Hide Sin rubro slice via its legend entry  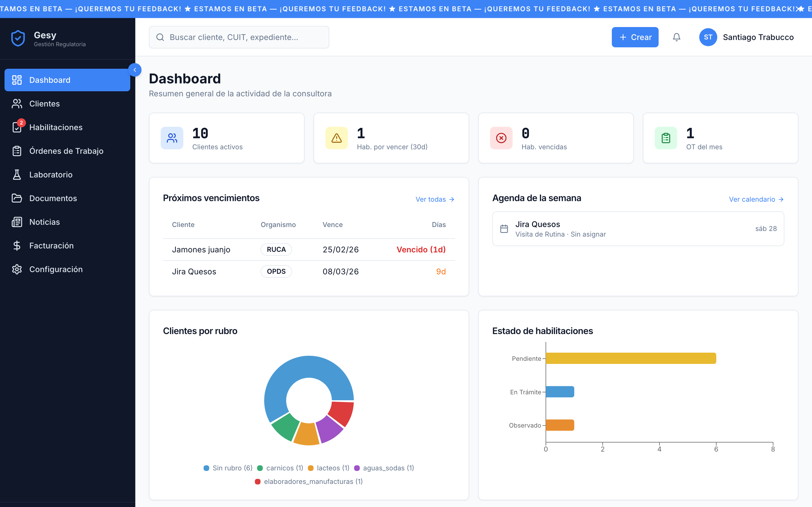[x=228, y=468]
